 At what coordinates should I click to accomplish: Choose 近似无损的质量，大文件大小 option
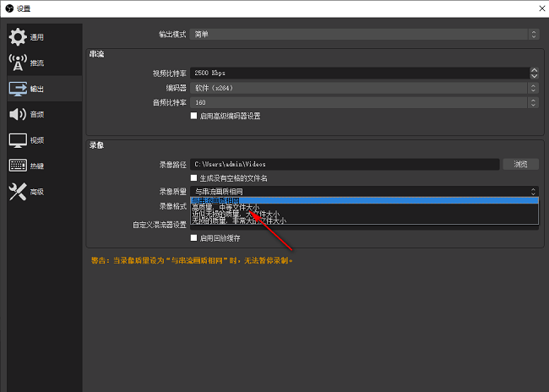tap(364, 214)
